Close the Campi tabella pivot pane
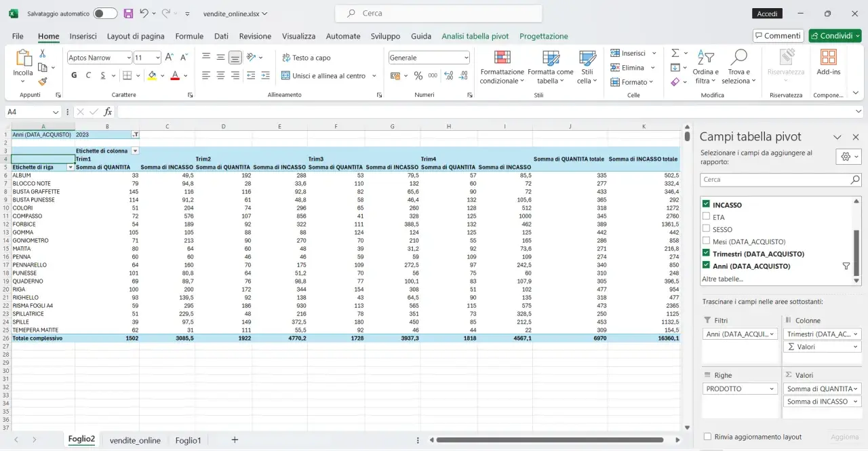The image size is (868, 451). [x=855, y=137]
